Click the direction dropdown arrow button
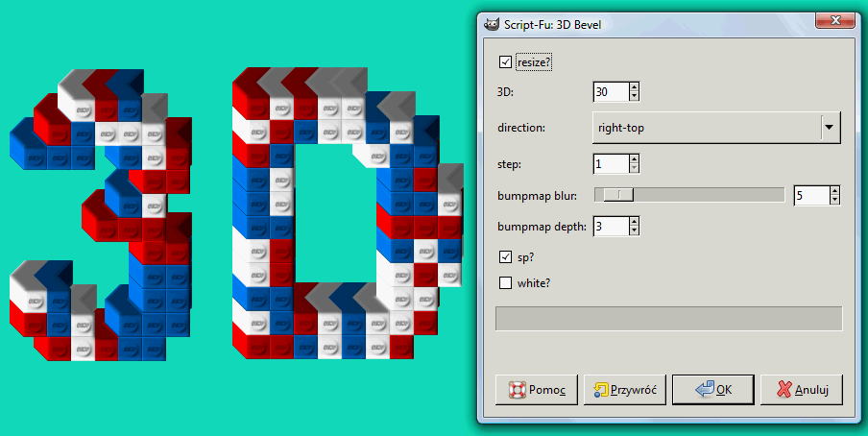The image size is (868, 436). tap(830, 128)
